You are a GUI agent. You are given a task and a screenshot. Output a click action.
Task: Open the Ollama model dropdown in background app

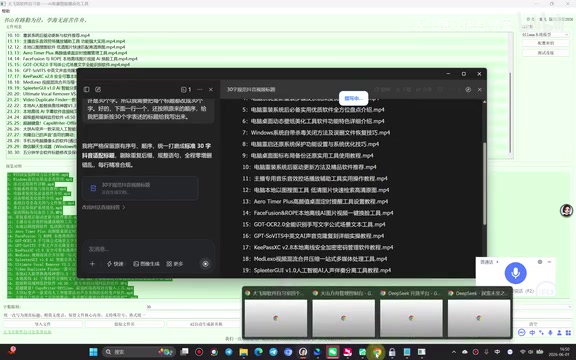coord(546,35)
